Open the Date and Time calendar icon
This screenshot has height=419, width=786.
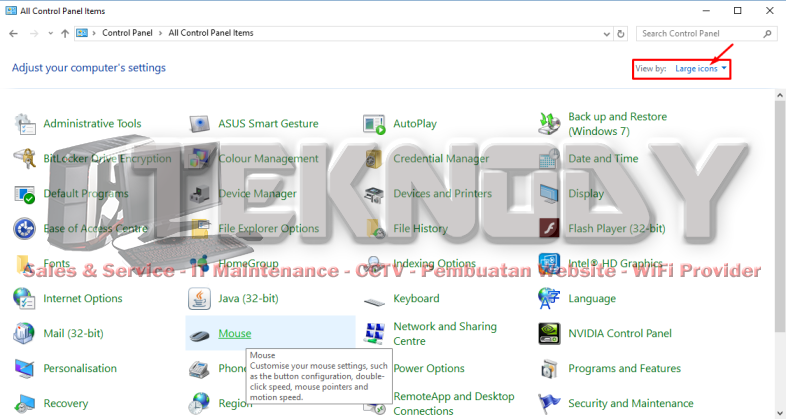549,159
